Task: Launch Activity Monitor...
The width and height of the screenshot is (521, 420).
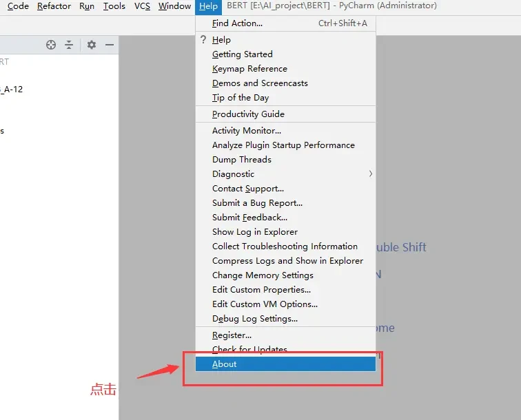Action: pos(247,131)
